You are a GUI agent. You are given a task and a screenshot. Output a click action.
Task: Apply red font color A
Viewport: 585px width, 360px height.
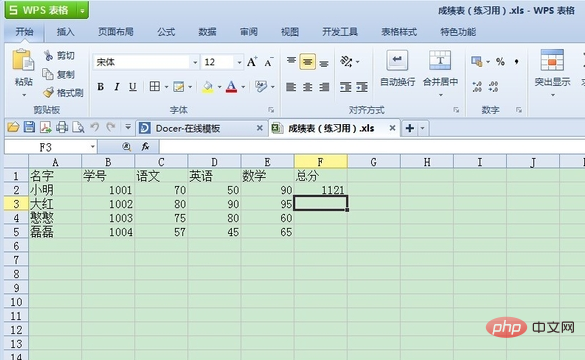point(231,87)
